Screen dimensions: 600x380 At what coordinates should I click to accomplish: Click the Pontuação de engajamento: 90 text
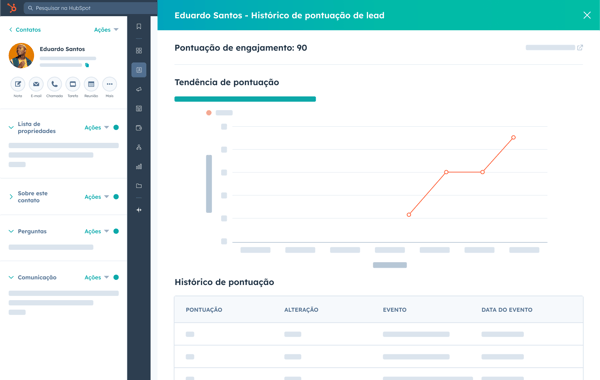pyautogui.click(x=241, y=48)
